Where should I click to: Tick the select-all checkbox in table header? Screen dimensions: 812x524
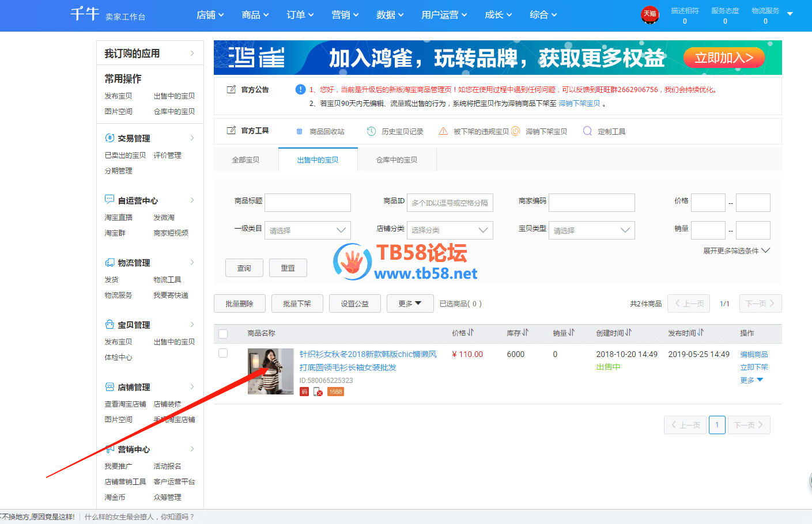[x=223, y=334]
